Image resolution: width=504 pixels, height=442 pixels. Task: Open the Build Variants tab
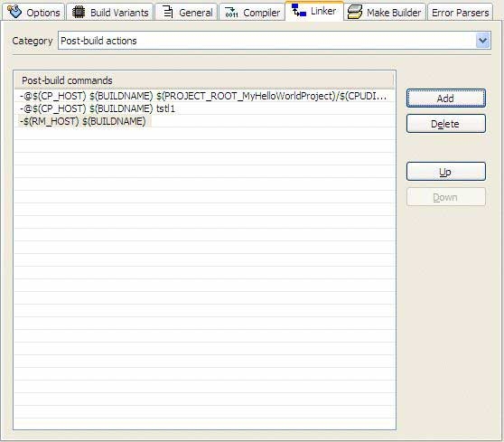click(109, 12)
